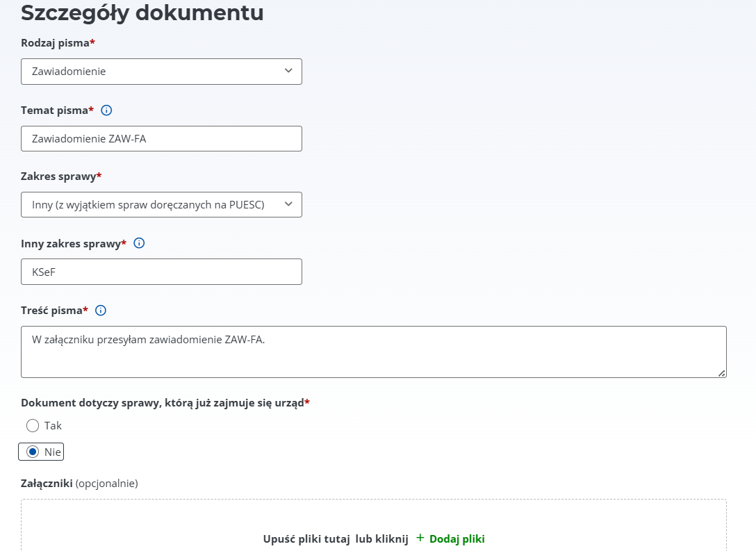
Task: Expand the Zakres sprawy dropdown arrow
Action: (x=289, y=204)
